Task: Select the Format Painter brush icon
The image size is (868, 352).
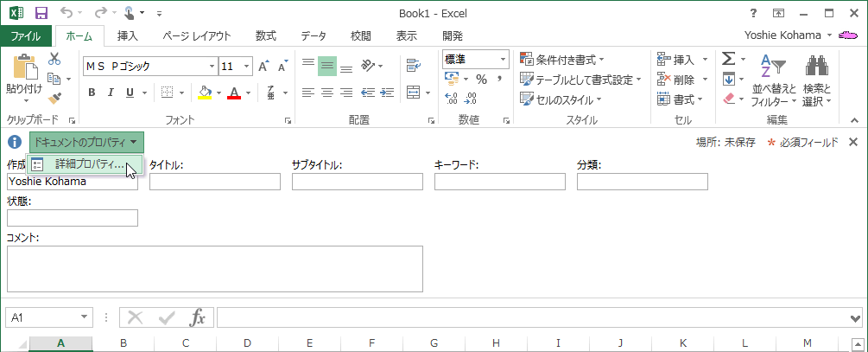Action: (54, 98)
